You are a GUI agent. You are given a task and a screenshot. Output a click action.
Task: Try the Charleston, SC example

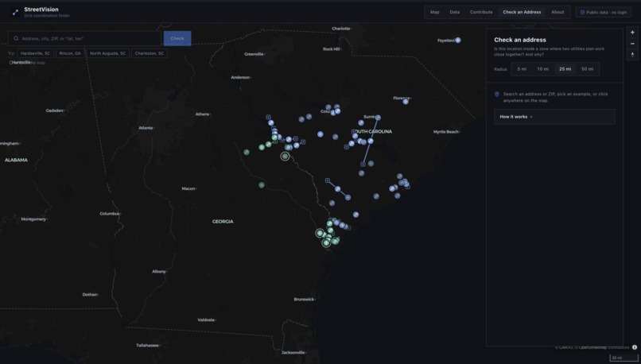[x=150, y=53]
